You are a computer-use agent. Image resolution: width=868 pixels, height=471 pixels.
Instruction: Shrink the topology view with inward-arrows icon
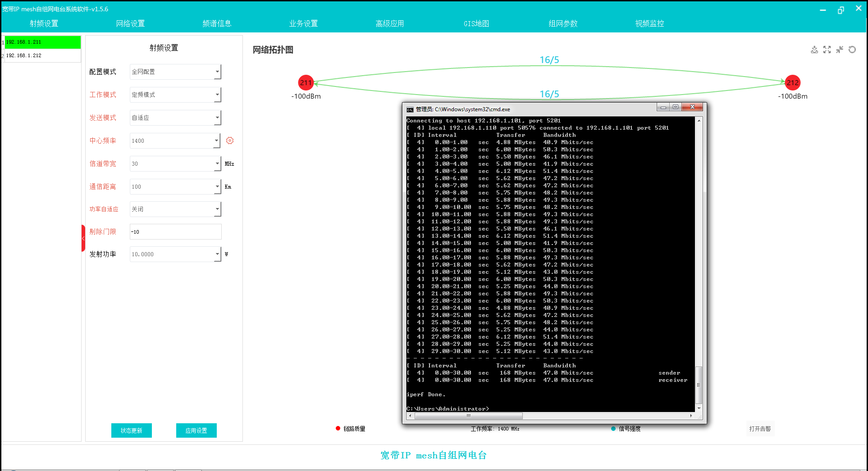839,50
